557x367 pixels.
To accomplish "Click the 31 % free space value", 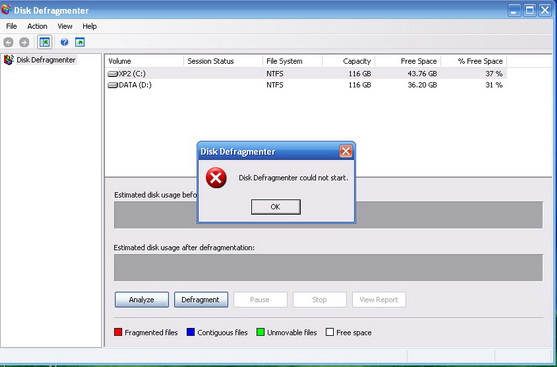I will (494, 85).
